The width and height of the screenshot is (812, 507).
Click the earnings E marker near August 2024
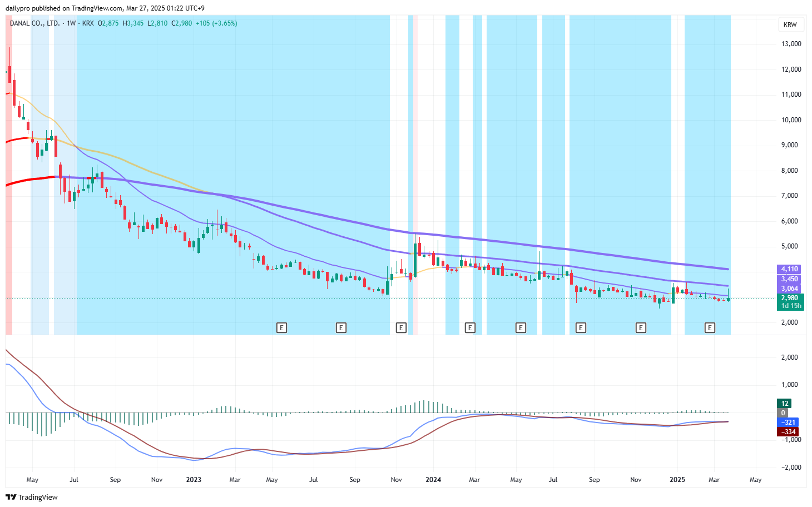(x=581, y=328)
